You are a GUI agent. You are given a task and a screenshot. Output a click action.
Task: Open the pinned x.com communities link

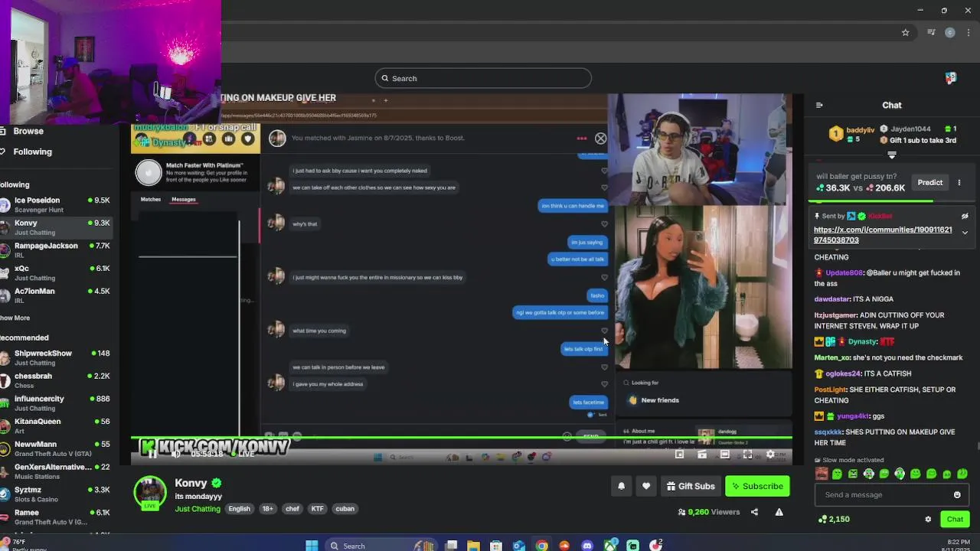click(x=883, y=235)
